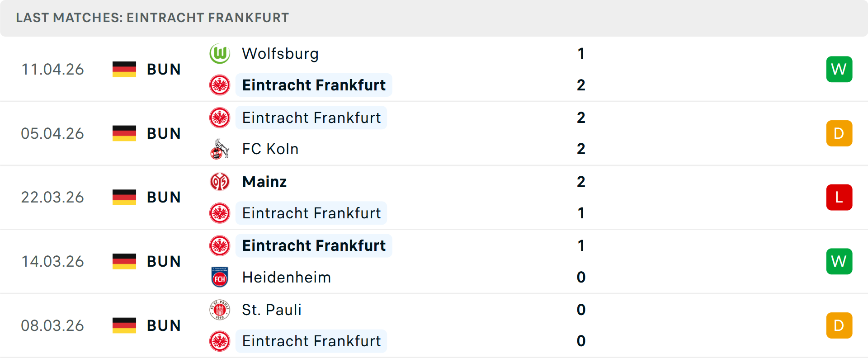Click the German flag next to 11.04.26

pyautogui.click(x=124, y=69)
